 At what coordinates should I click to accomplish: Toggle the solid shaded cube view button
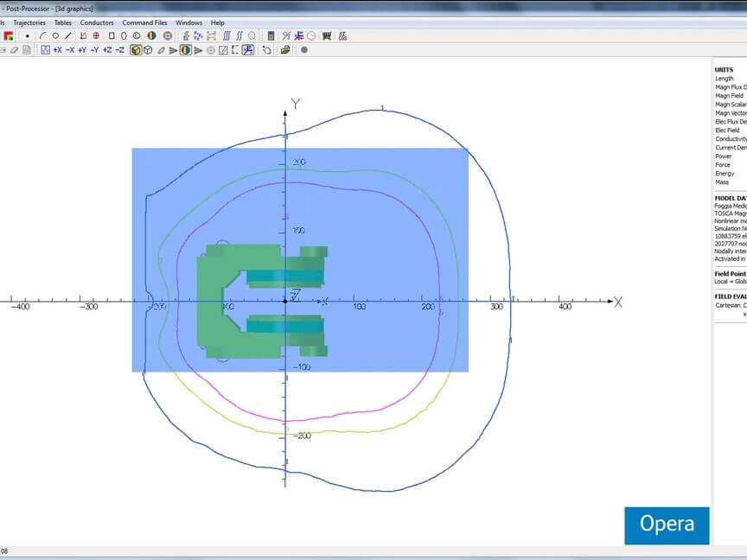coord(136,50)
